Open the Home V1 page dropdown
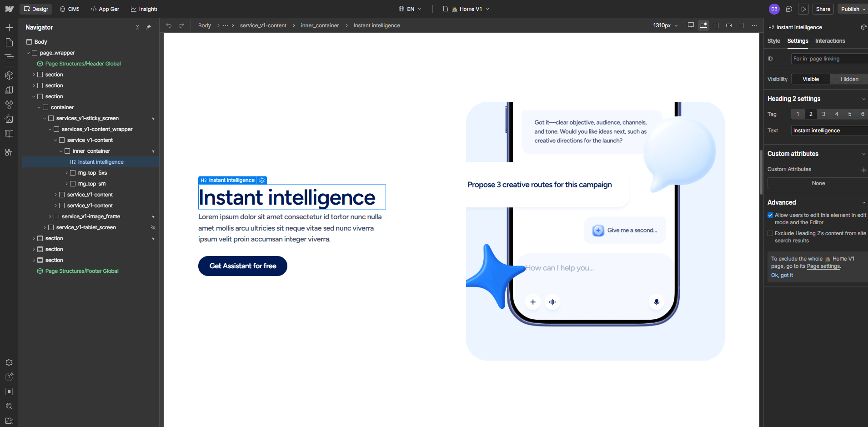This screenshot has width=868, height=427. coord(467,9)
